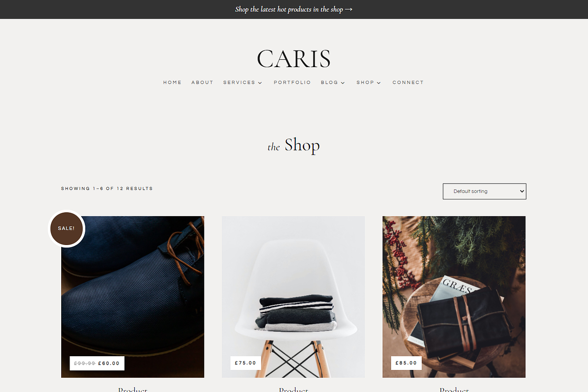Open the white chair product image
The height and width of the screenshot is (392, 588).
pos(294,297)
